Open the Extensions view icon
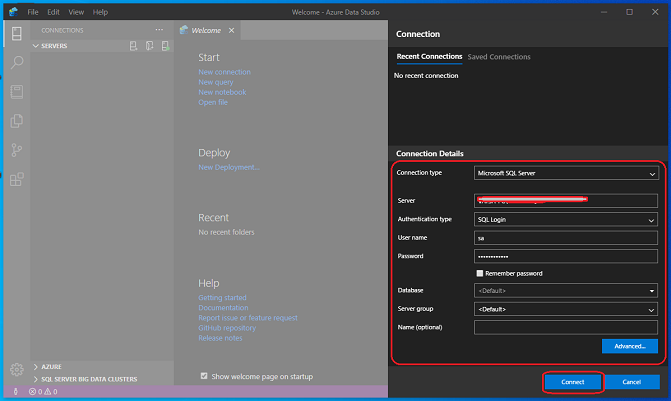The height and width of the screenshot is (401, 671). click(x=16, y=180)
